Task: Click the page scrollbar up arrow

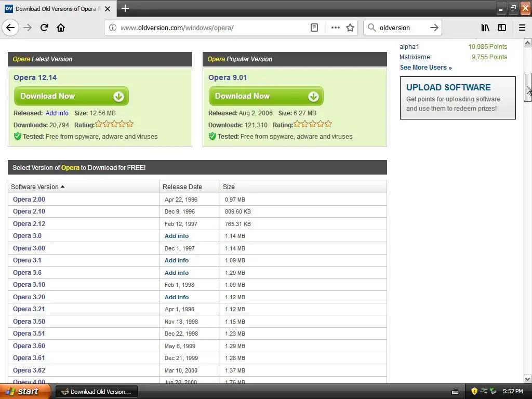Action: click(x=528, y=43)
